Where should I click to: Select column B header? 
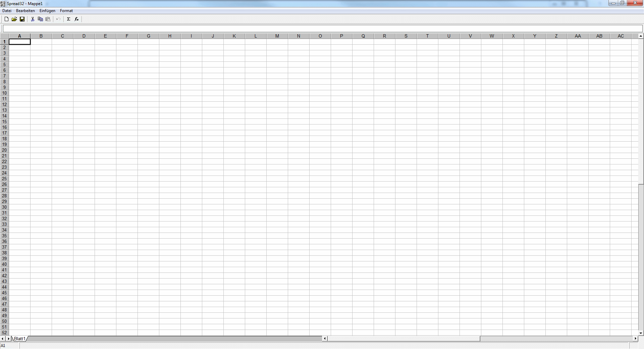(41, 36)
